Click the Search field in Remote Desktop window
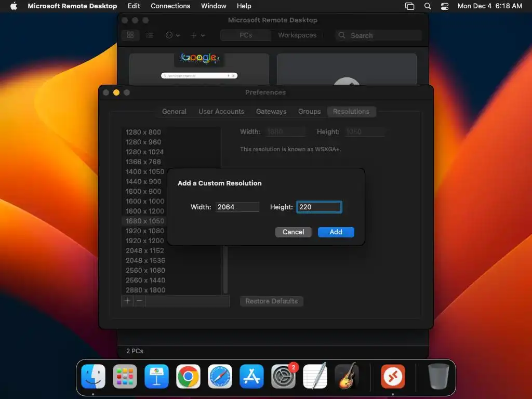 (x=379, y=35)
